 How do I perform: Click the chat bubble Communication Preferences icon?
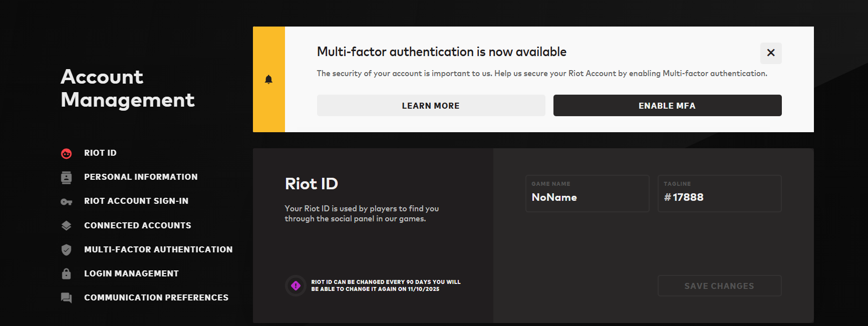click(x=66, y=298)
